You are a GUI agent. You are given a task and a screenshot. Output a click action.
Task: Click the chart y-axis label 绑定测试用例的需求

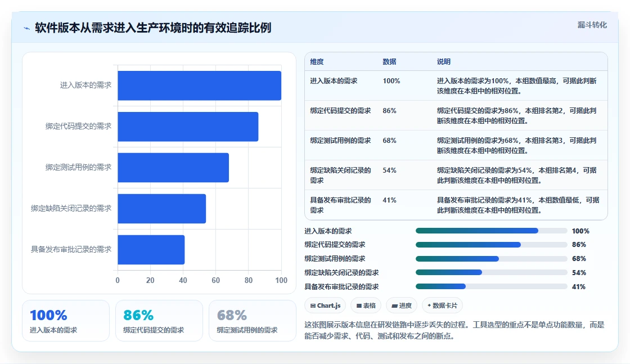(78, 167)
